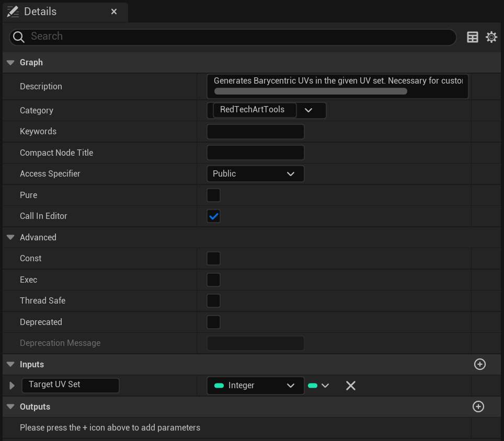504x441 pixels.
Task: Enable the Thread Safe checkbox
Action: coord(213,301)
